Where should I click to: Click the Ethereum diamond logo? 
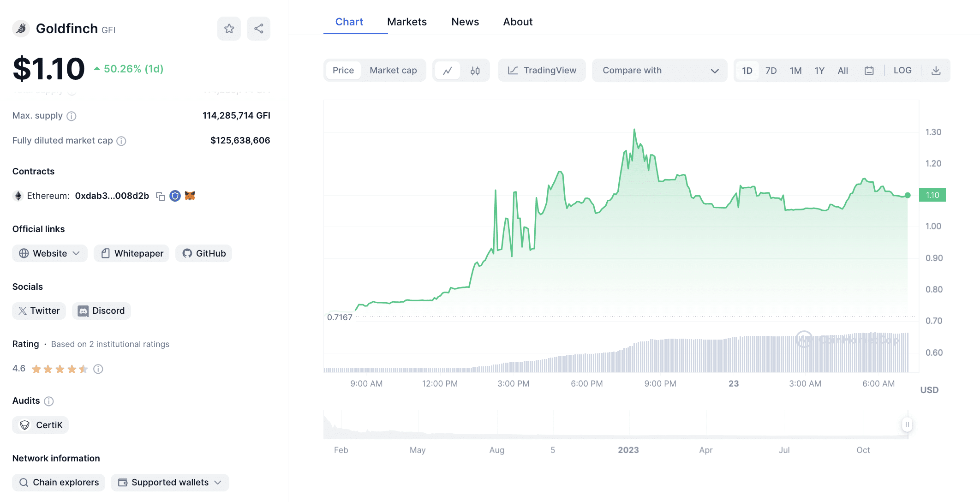point(18,196)
